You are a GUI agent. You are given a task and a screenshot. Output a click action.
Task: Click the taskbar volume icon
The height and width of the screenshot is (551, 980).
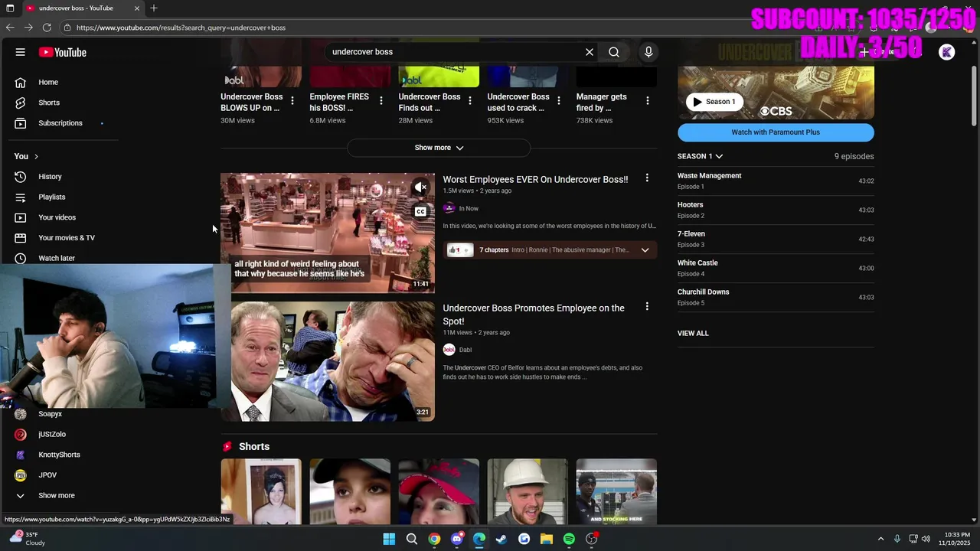926,539
